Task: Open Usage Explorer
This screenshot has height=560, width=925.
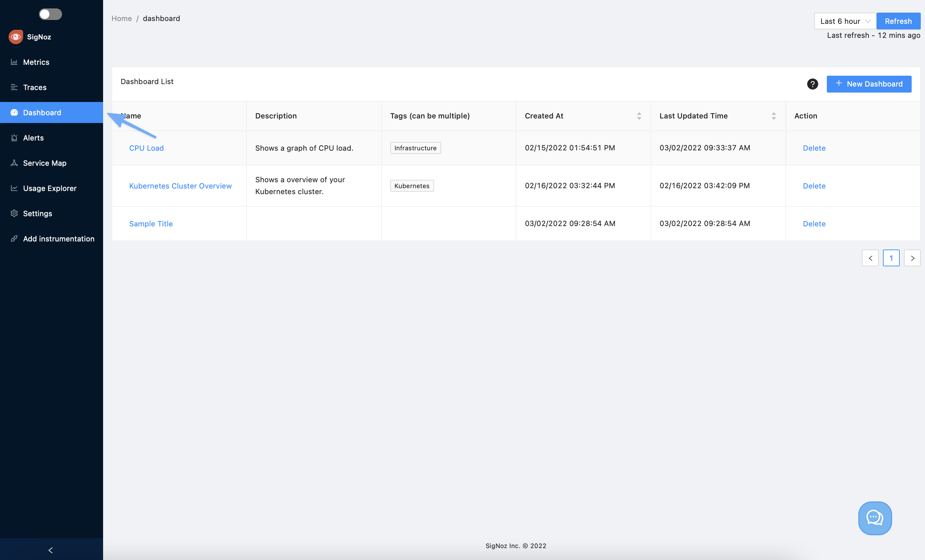Action: coord(52,188)
